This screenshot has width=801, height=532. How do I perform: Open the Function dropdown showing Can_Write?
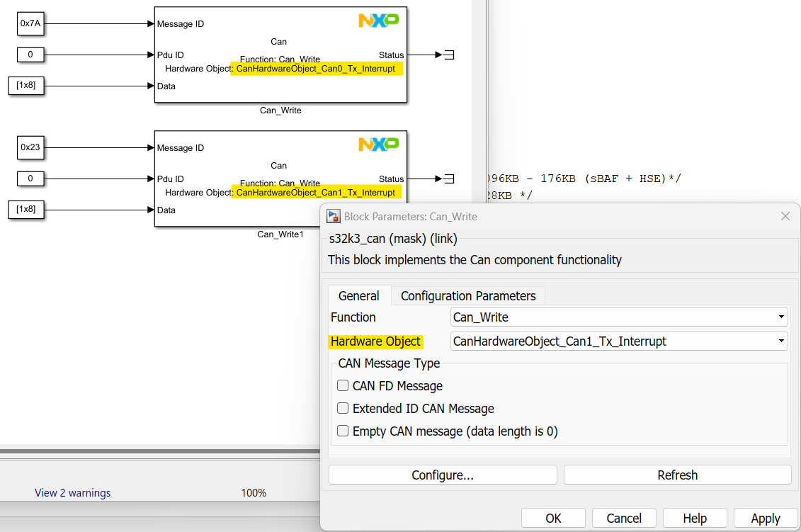coord(619,317)
